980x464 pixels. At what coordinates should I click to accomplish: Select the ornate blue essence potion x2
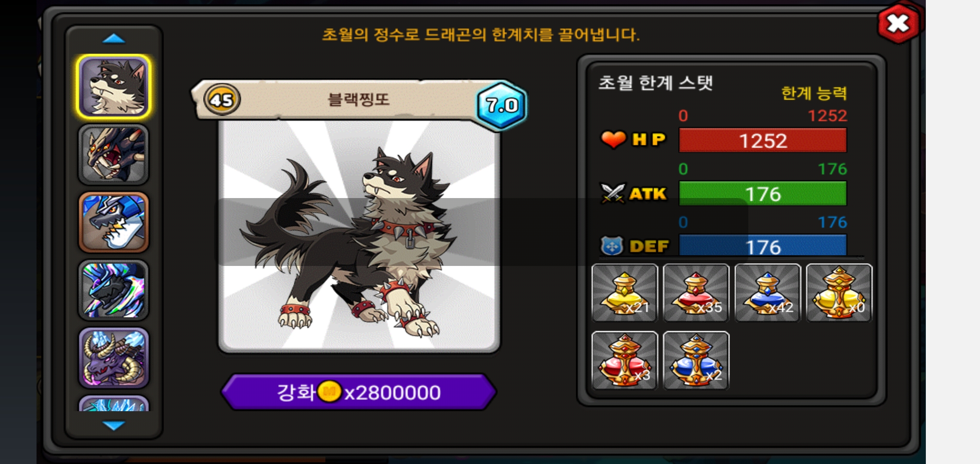[x=696, y=360]
